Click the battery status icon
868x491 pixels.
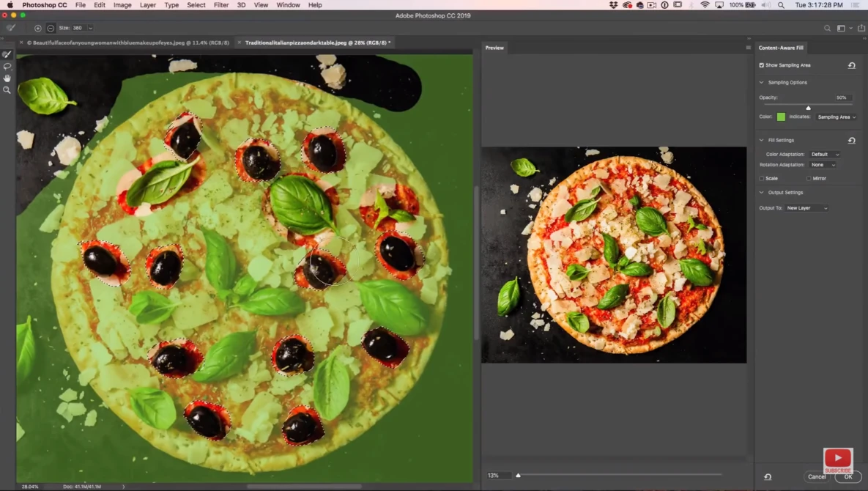point(750,5)
